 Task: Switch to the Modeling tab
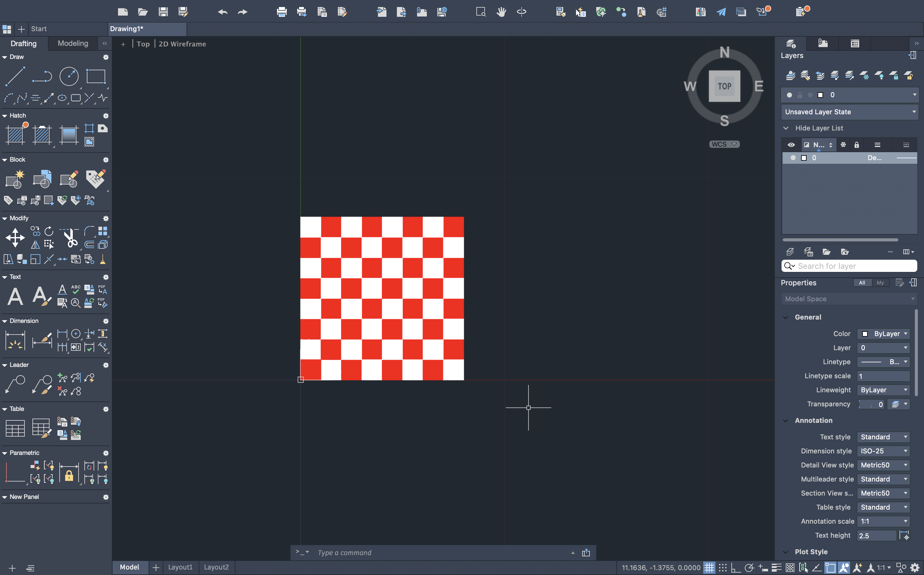73,43
